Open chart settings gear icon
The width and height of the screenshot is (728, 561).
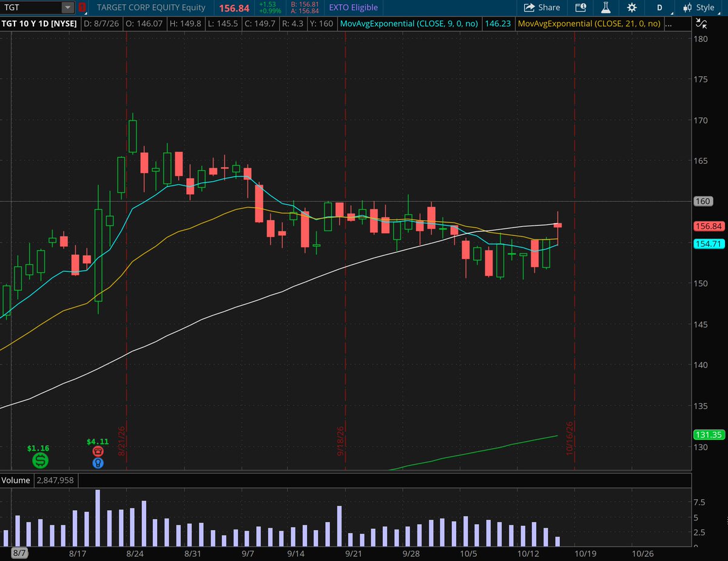click(632, 8)
